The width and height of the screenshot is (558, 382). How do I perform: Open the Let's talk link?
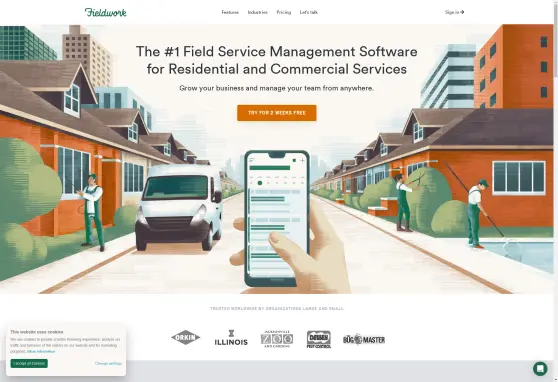point(309,12)
